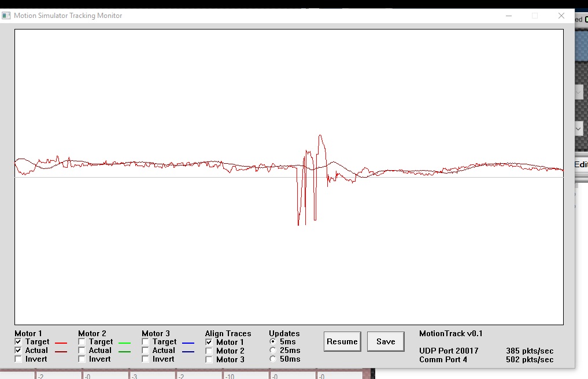Click the MotionTrack app icon in title bar
This screenshot has height=379, width=588.
[x=6, y=16]
